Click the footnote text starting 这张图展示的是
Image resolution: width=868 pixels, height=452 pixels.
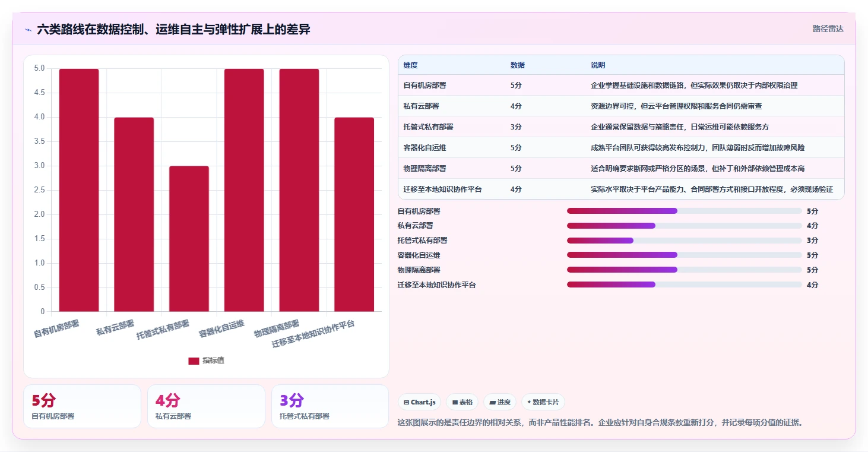pos(600,423)
